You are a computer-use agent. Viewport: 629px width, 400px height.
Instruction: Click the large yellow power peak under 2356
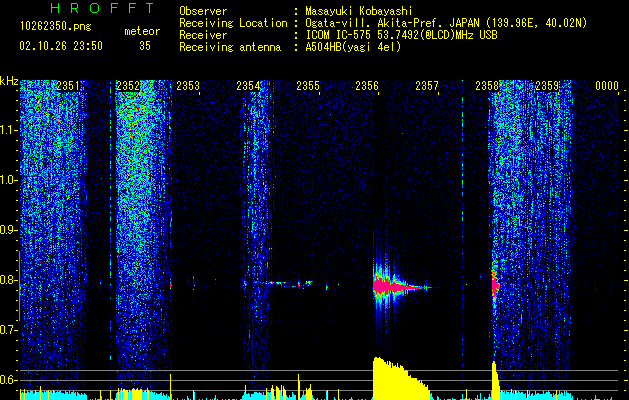tap(400, 378)
